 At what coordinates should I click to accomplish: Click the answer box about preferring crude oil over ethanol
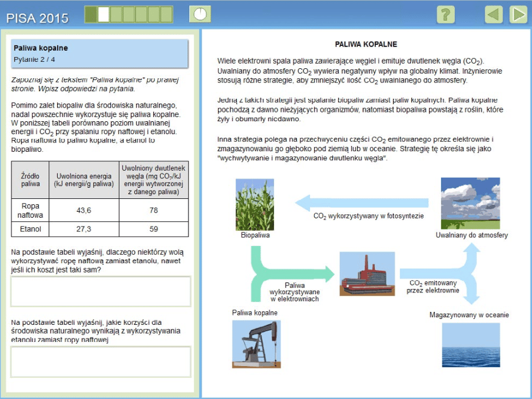101,291
